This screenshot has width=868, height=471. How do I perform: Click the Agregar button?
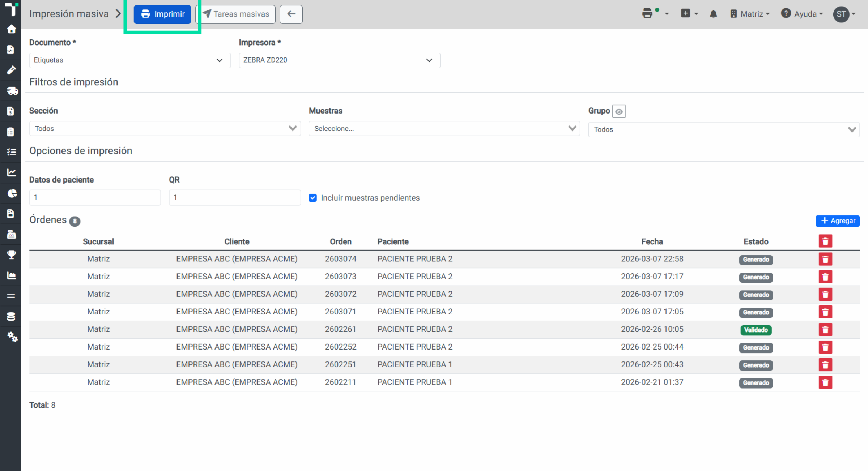(x=838, y=221)
